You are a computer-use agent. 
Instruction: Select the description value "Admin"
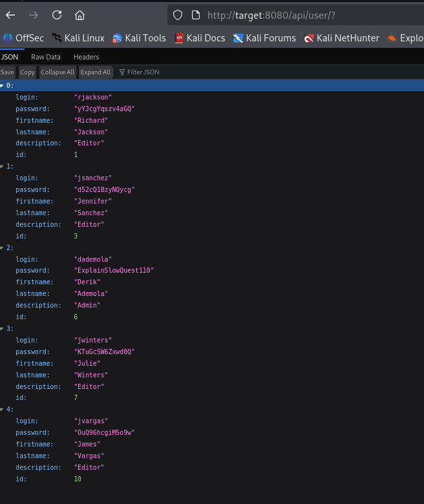tap(87, 305)
